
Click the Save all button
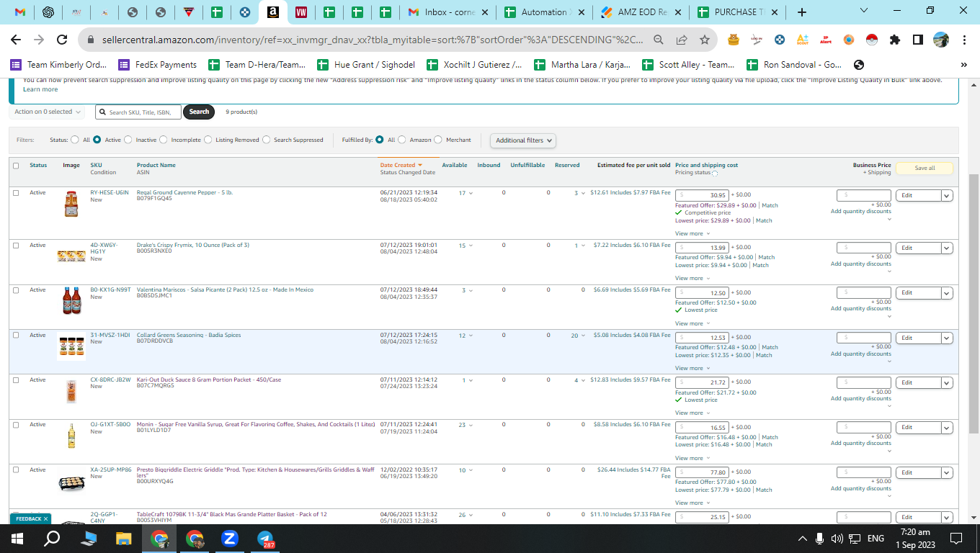point(925,168)
